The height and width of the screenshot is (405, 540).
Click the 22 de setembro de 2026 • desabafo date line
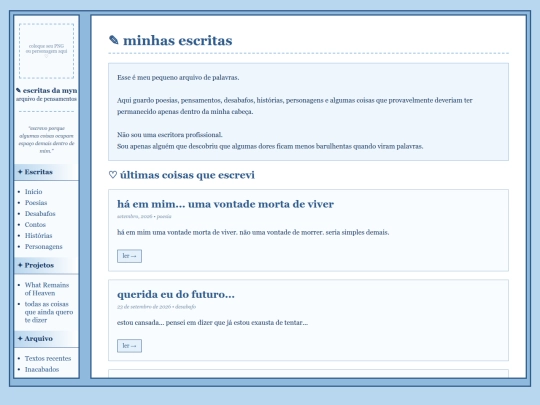[156, 307]
